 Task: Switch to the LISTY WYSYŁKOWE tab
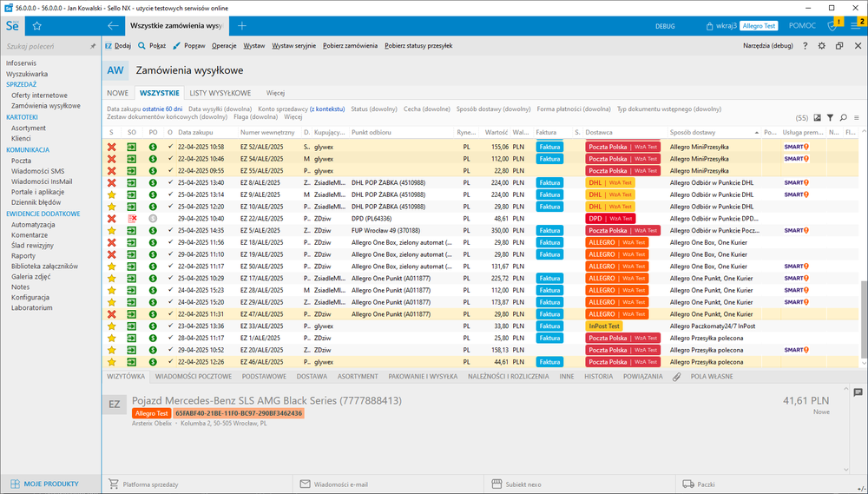pos(220,93)
